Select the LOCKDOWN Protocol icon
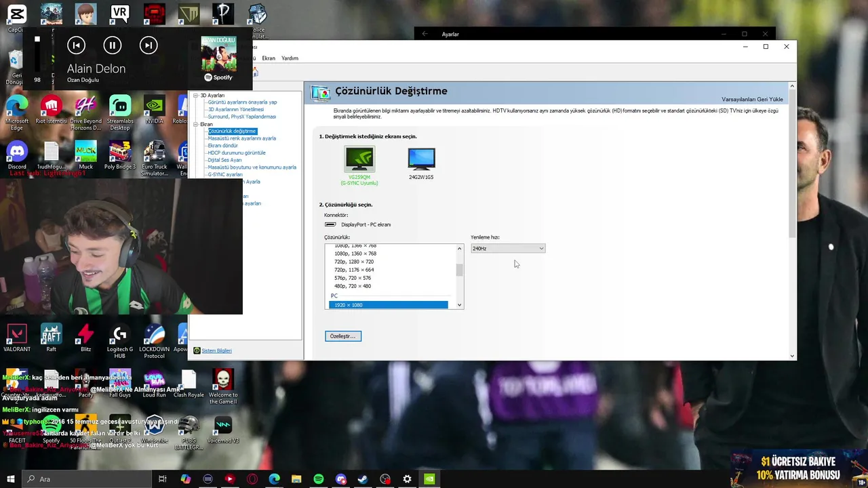Screen dimensions: 868x488 point(154,341)
